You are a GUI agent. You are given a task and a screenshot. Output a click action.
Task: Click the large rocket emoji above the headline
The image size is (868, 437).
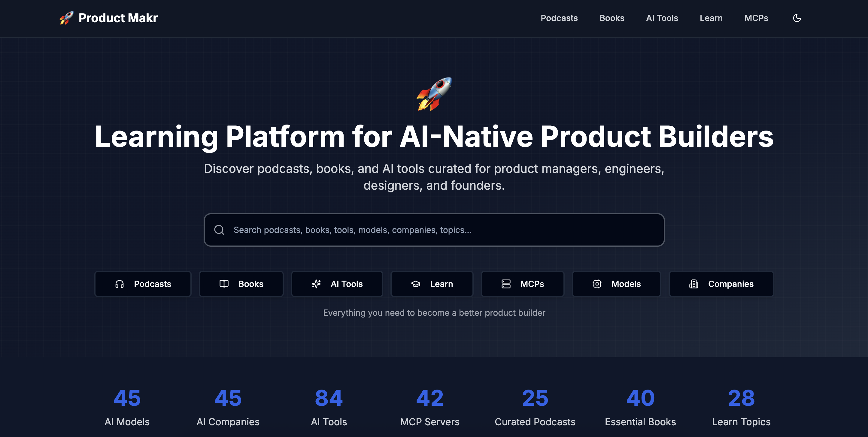pos(435,95)
